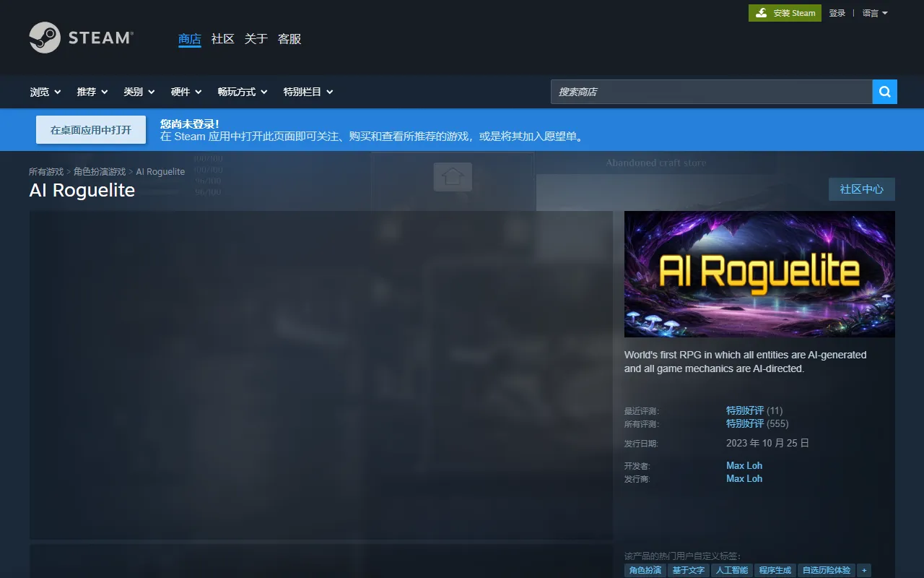Switch to the 社区 tab
This screenshot has width=924, height=578.
click(223, 39)
